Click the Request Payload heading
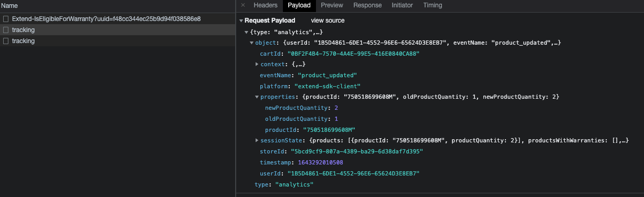The width and height of the screenshot is (644, 197). tap(270, 20)
